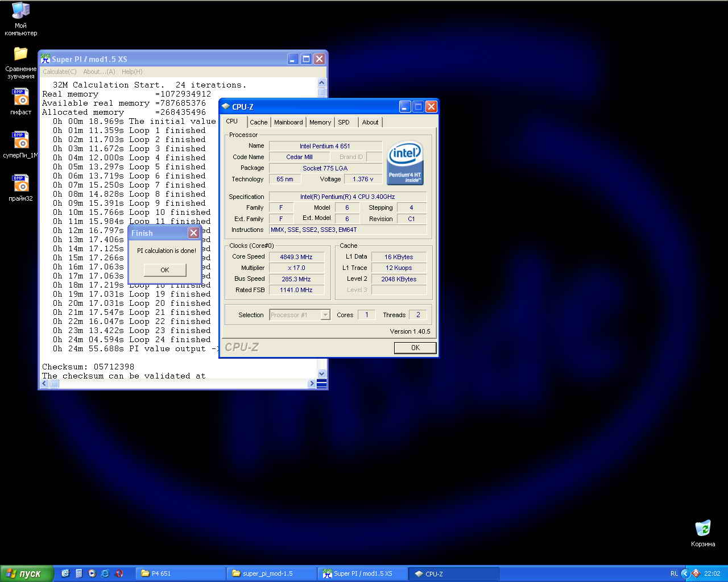Image resolution: width=728 pixels, height=582 pixels.
Task: Click the third quick launch icon
Action: coord(92,573)
